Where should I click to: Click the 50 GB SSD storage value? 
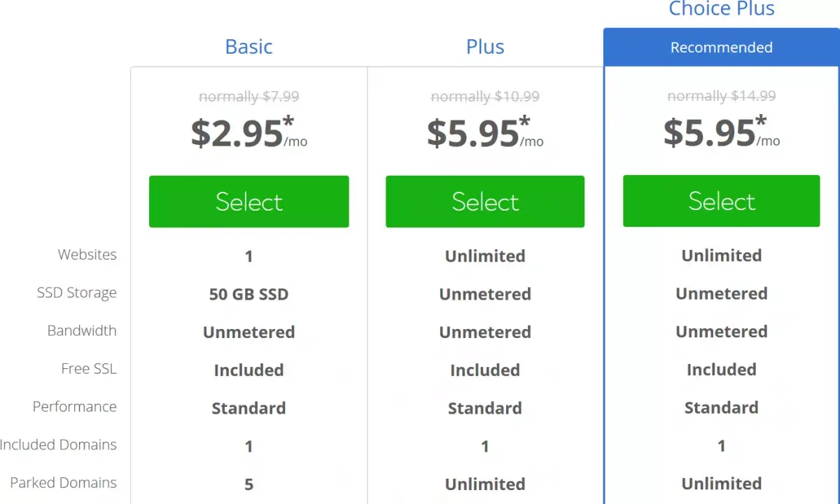pyautogui.click(x=248, y=294)
